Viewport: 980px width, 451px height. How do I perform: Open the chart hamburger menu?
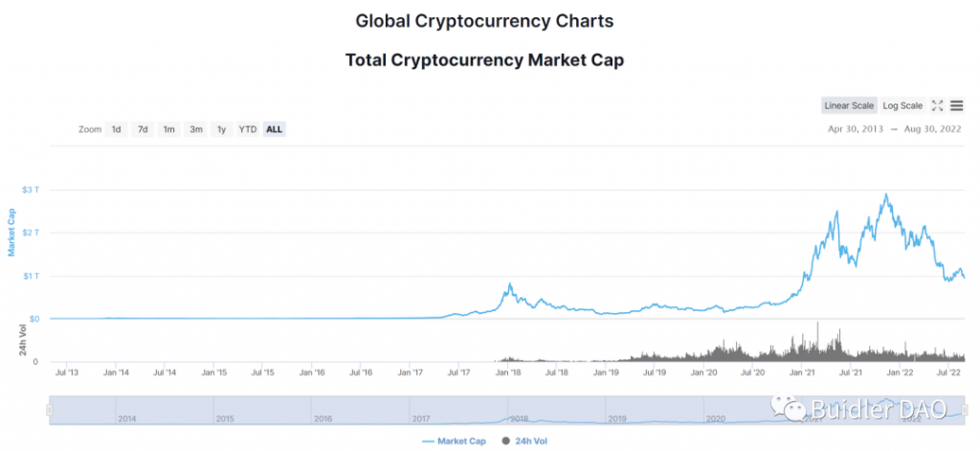click(x=956, y=105)
